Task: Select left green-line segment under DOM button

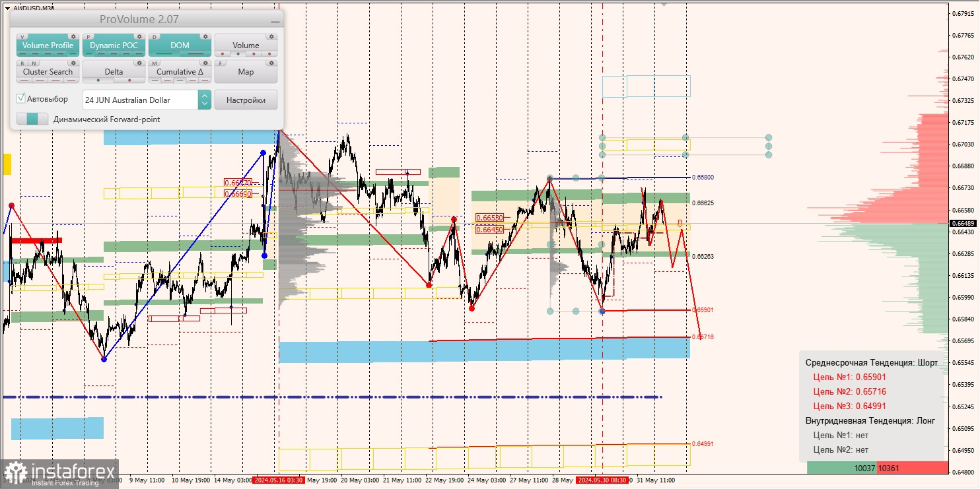Action: tap(164, 53)
